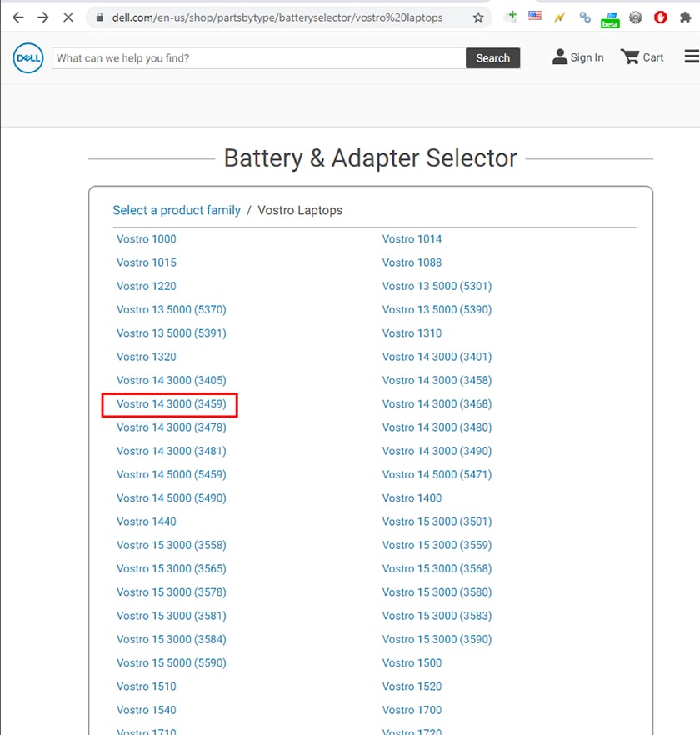Screen dimensions: 700x735
Task: Open the Vostro 15 5000 (5590) page
Action: pos(171,662)
